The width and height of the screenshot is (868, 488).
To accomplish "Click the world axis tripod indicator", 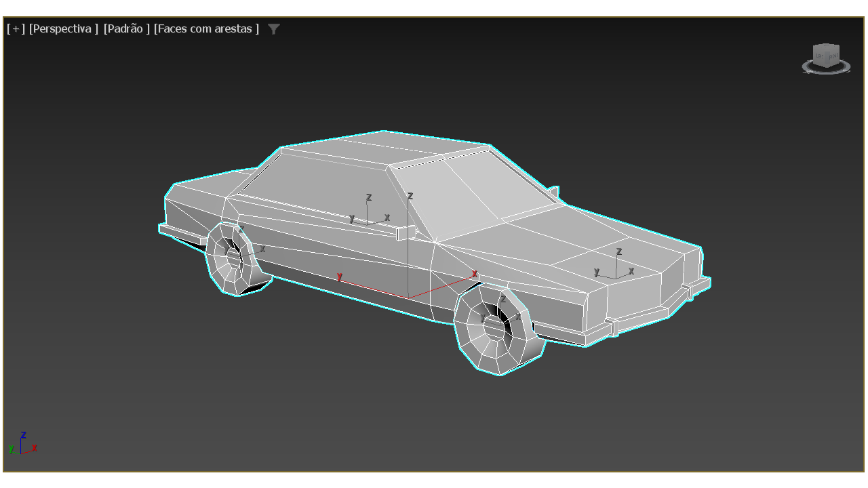I will [22, 445].
